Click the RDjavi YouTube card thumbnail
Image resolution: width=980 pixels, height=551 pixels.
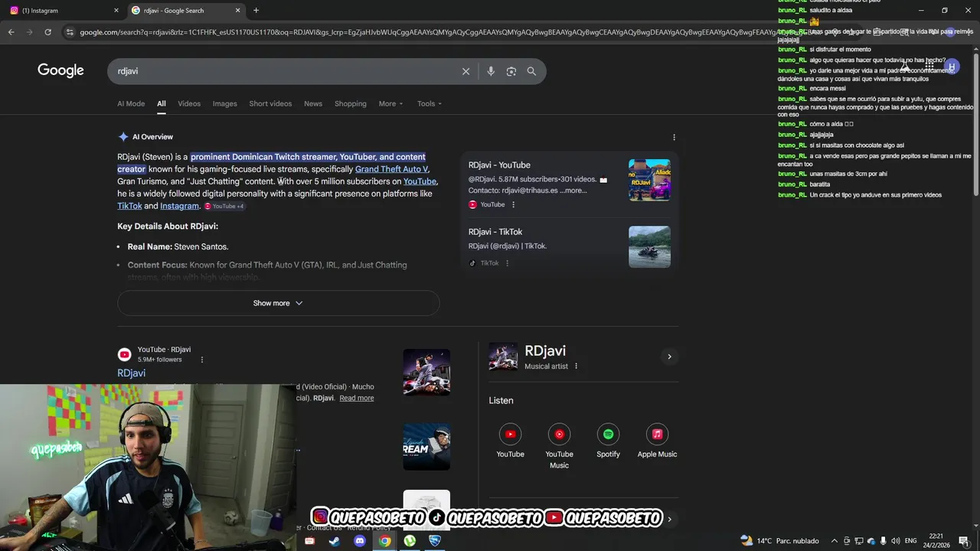pyautogui.click(x=649, y=180)
